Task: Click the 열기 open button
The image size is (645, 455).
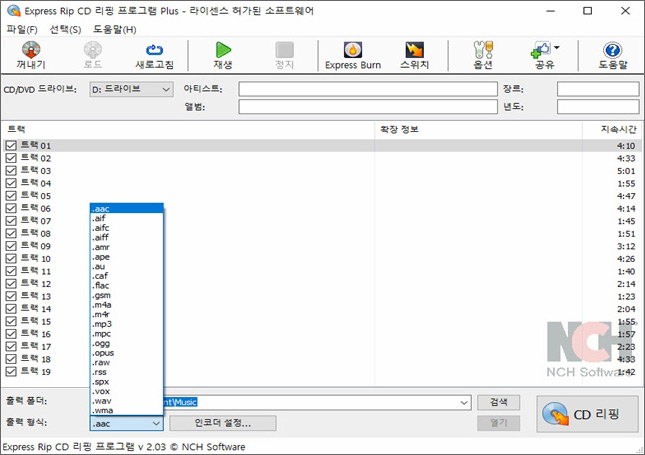Action: (499, 423)
